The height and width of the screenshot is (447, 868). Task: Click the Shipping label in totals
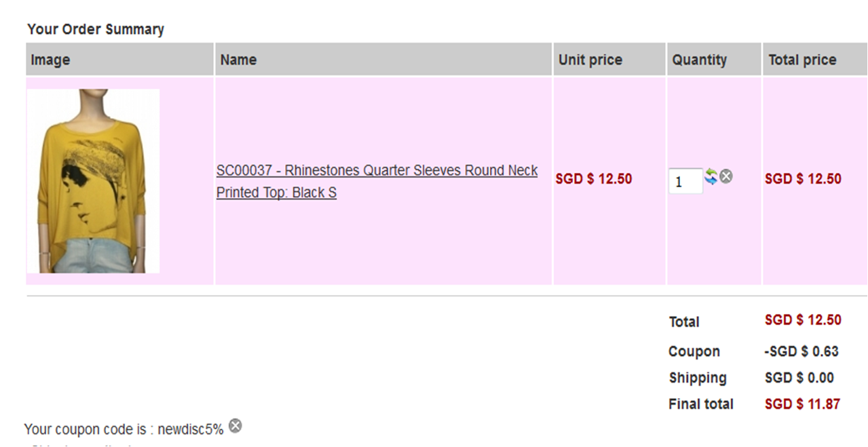pyautogui.click(x=698, y=378)
